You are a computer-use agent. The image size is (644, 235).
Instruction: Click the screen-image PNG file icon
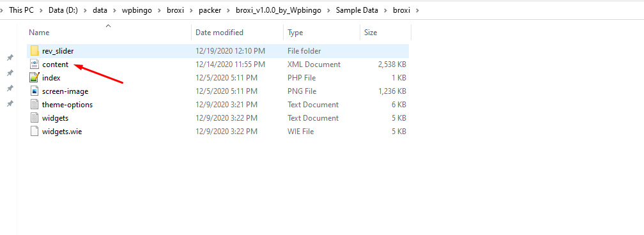pyautogui.click(x=34, y=91)
